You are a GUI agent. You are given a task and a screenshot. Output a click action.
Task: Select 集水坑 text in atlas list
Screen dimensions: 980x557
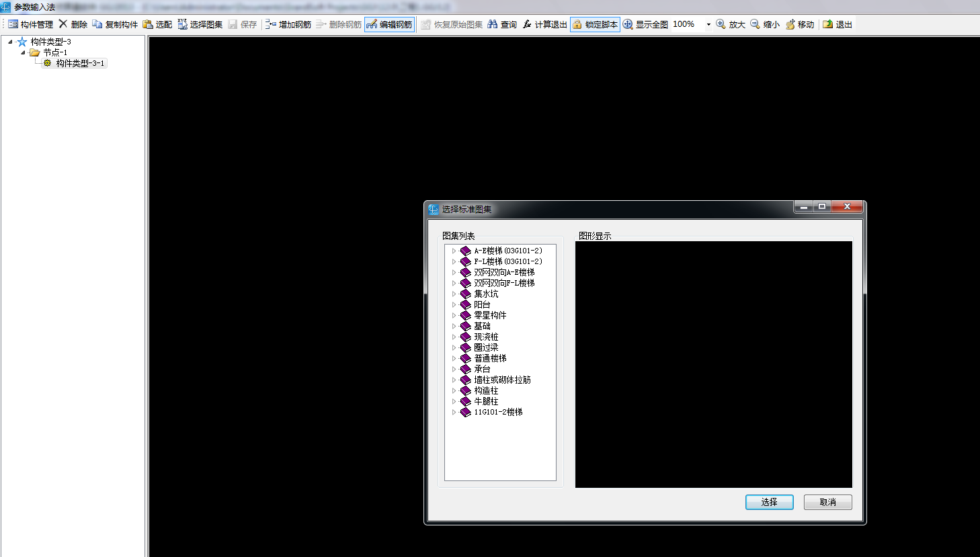[x=486, y=294]
